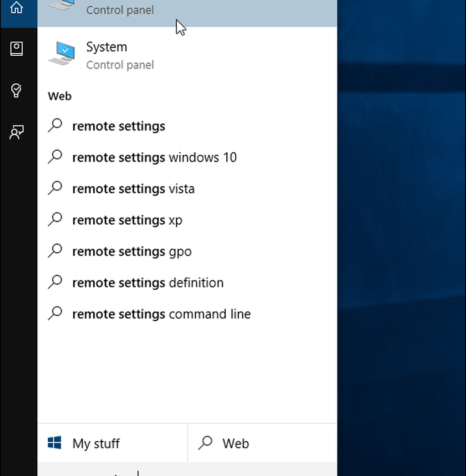Click the Reminders lightbulb icon
466x476 pixels.
tap(17, 90)
